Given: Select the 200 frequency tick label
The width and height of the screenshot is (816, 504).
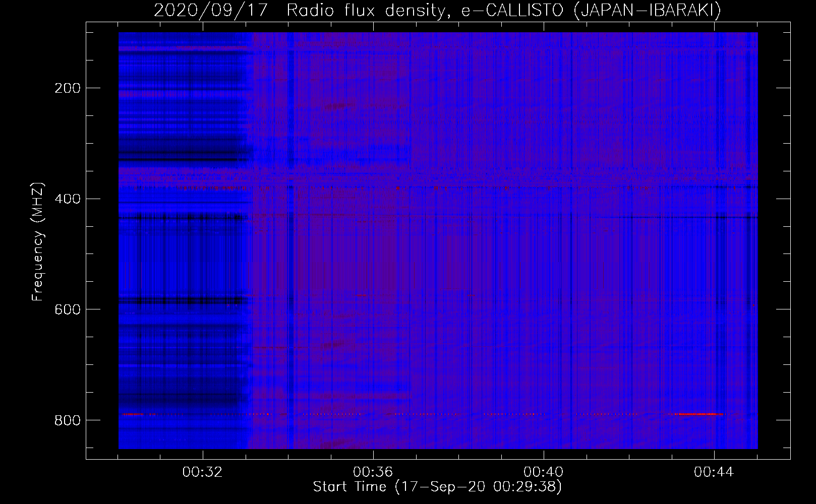Looking at the screenshot, I should (x=68, y=88).
